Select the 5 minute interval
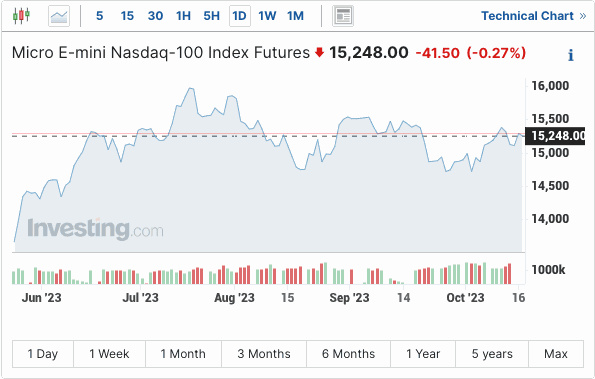 click(x=99, y=16)
